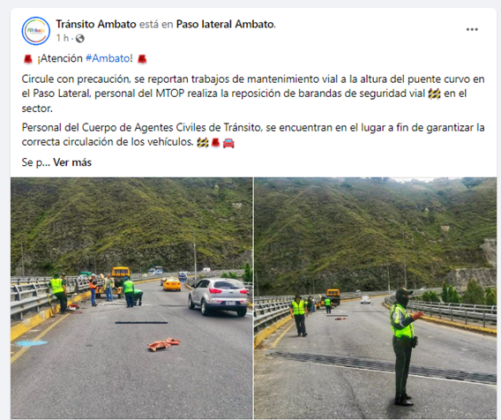This screenshot has width=501, height=420.
Task: Open left photo of road workers
Action: pos(132,298)
